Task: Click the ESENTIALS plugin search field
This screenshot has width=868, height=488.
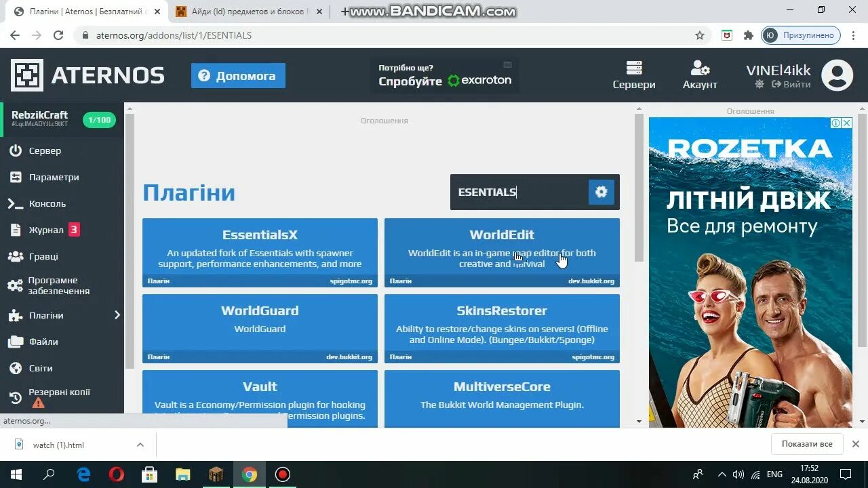Action: [x=519, y=192]
